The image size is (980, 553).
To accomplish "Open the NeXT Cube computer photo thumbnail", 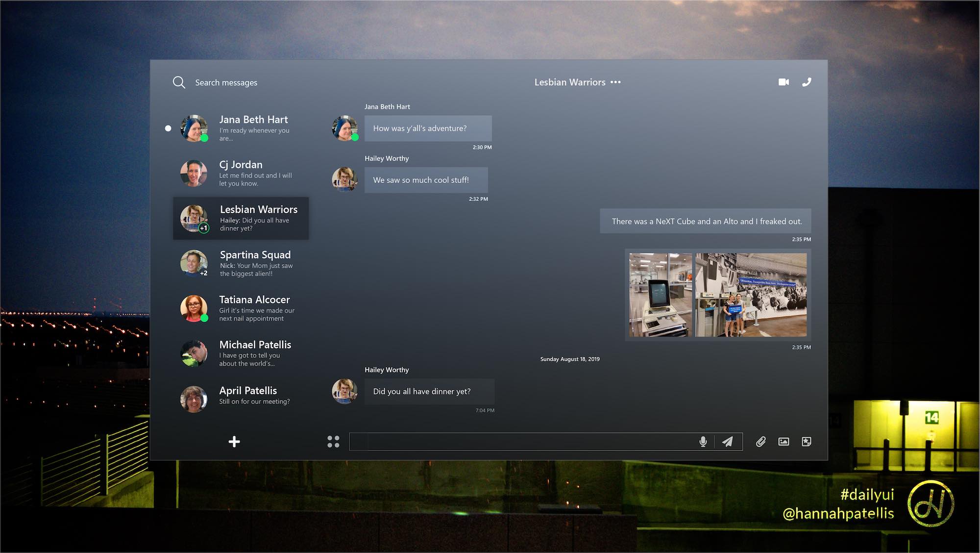I will click(x=660, y=295).
